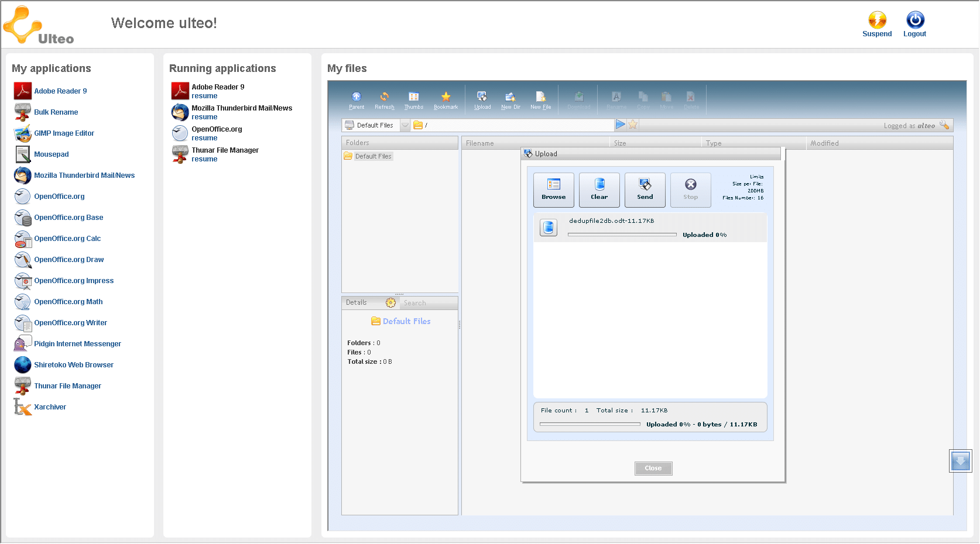The image size is (980, 544).
Task: Click the star icon next to path bar
Action: [x=633, y=125]
